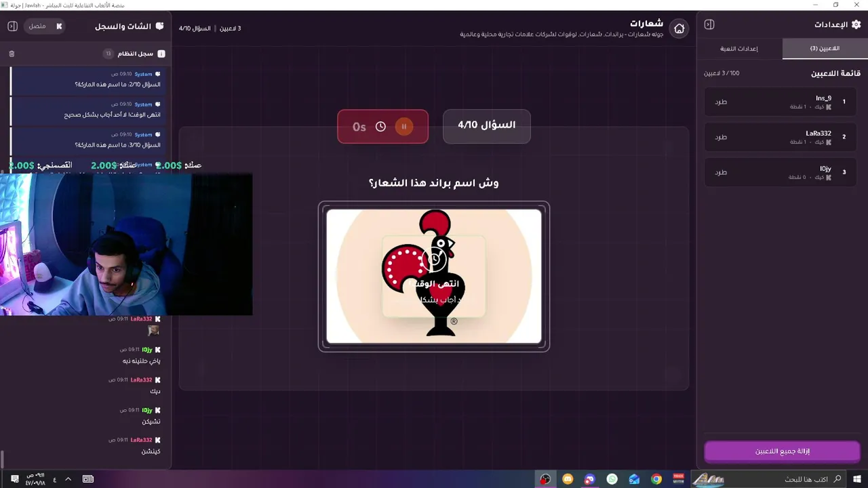Open Voicemeeter from the taskbar
Image resolution: width=868 pixels, height=488 pixels.
(x=678, y=479)
